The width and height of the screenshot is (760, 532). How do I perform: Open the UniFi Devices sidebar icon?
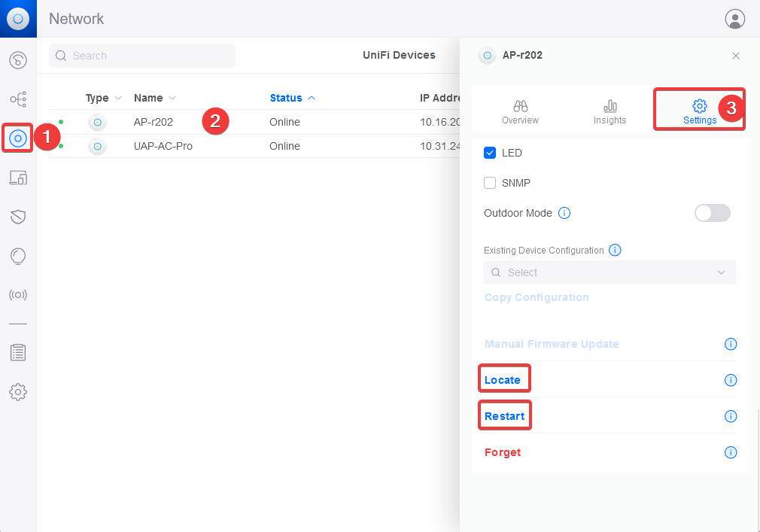(18, 138)
